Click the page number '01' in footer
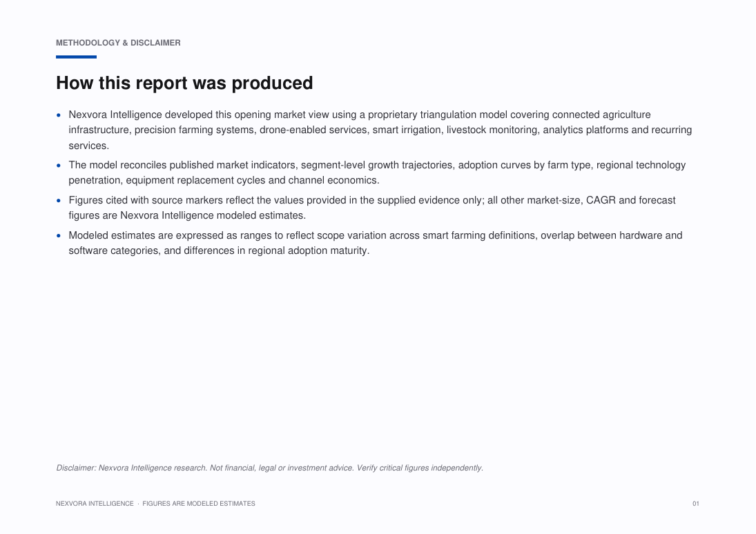Viewport: 756px width, 534px height. tap(696, 504)
